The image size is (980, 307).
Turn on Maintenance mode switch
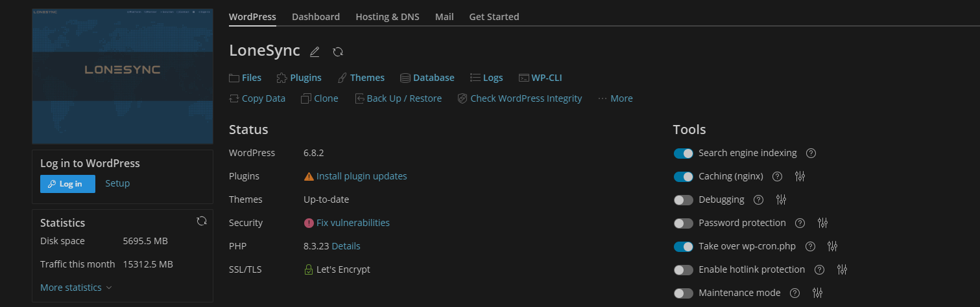point(684,293)
